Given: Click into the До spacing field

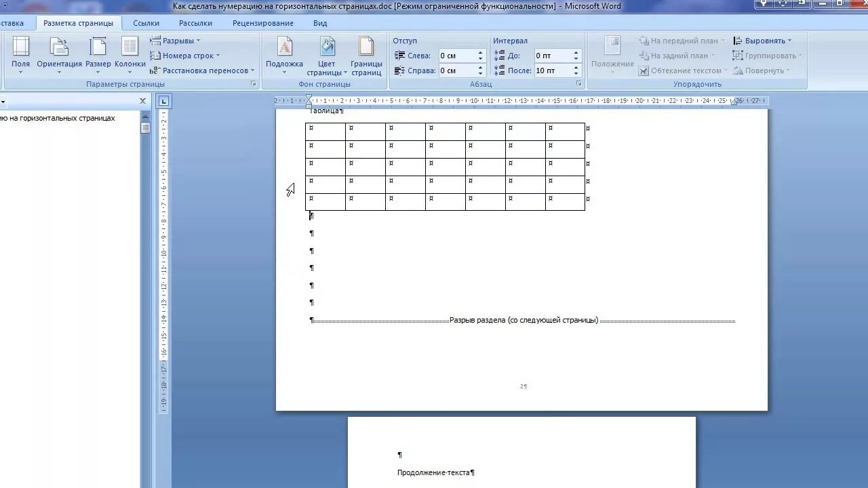Looking at the screenshot, I should point(552,56).
